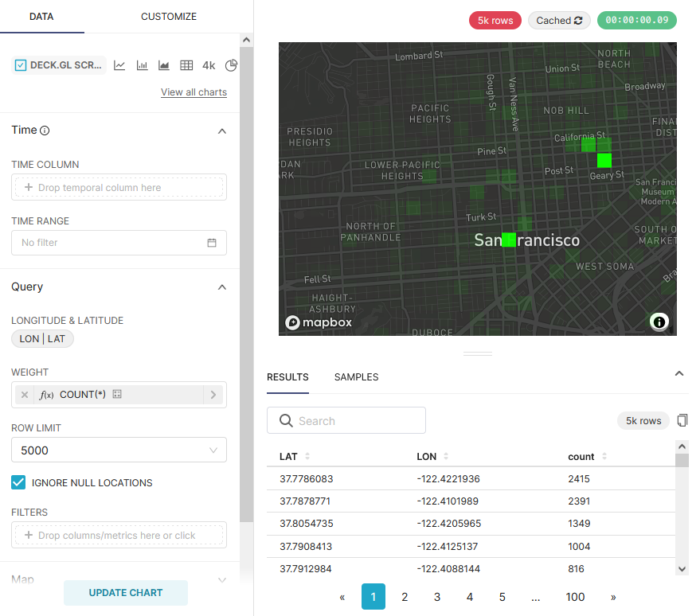
Task: Go to page 2 of results
Action: [x=405, y=597]
